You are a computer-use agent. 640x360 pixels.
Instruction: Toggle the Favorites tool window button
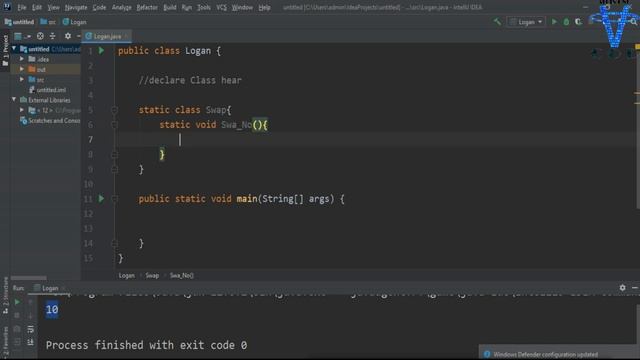[5, 342]
